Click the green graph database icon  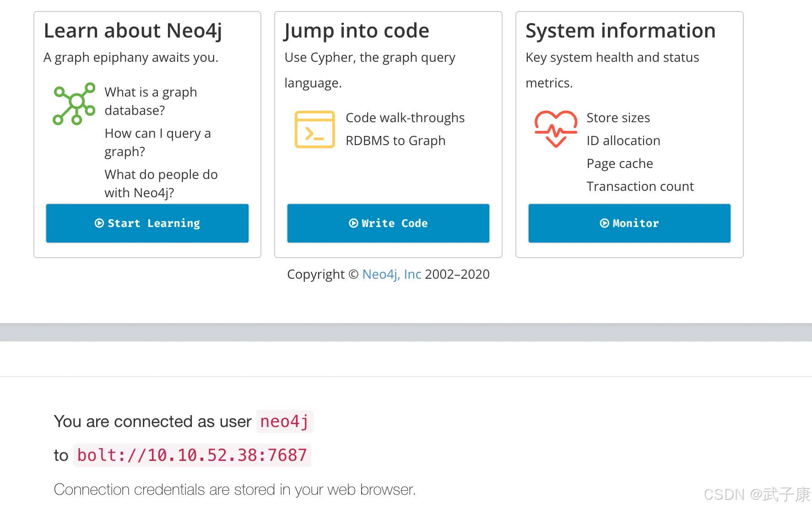74,104
